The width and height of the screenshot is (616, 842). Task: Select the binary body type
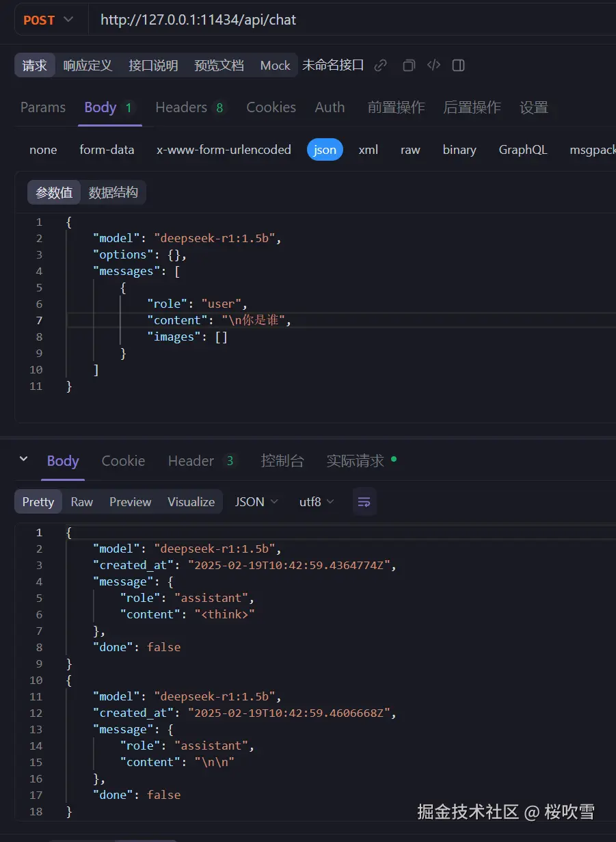pyautogui.click(x=459, y=150)
